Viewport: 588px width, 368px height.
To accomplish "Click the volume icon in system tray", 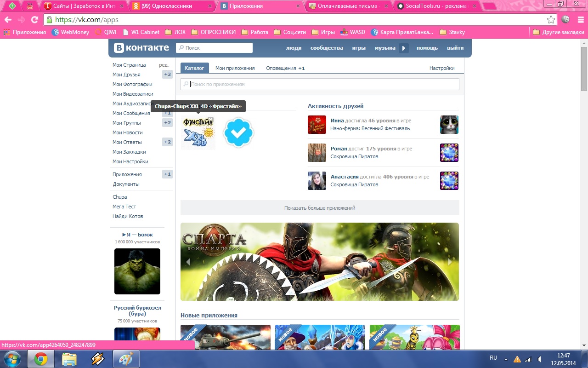I will tap(539, 359).
